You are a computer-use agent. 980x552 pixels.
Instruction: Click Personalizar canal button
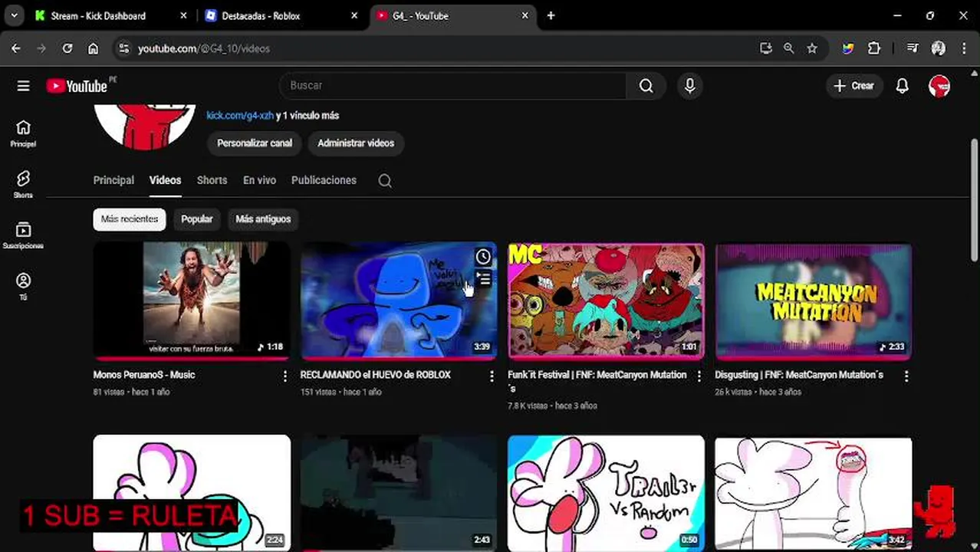click(255, 143)
